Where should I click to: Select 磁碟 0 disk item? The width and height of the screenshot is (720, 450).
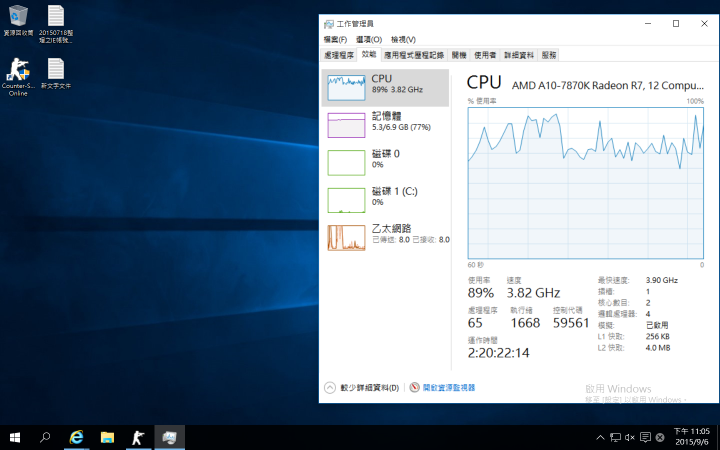tap(385, 163)
